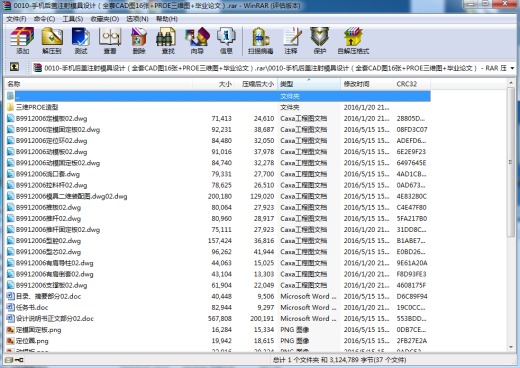Open the 命令(C) menu
The width and height of the screenshot is (520, 368).
(44, 19)
